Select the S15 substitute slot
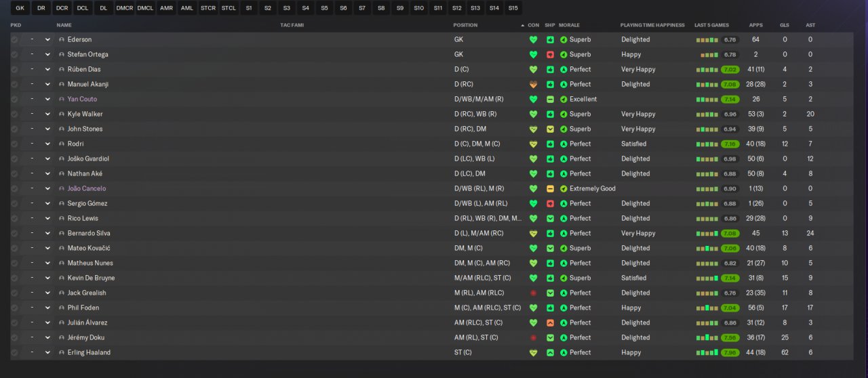This screenshot has width=868, height=378. [513, 8]
